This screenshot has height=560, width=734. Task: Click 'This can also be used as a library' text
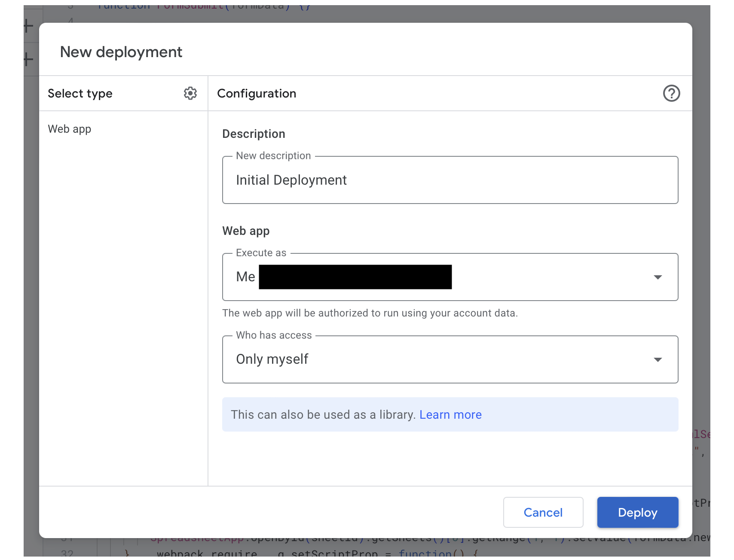tap(323, 414)
